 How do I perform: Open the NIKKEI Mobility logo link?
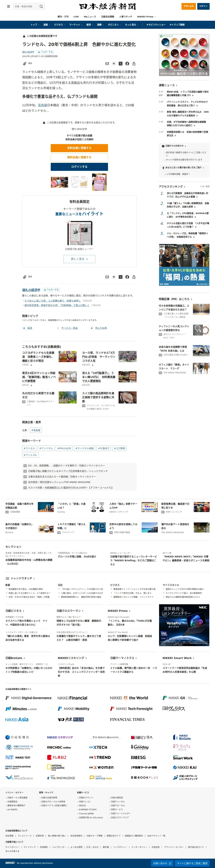click(73, 709)
